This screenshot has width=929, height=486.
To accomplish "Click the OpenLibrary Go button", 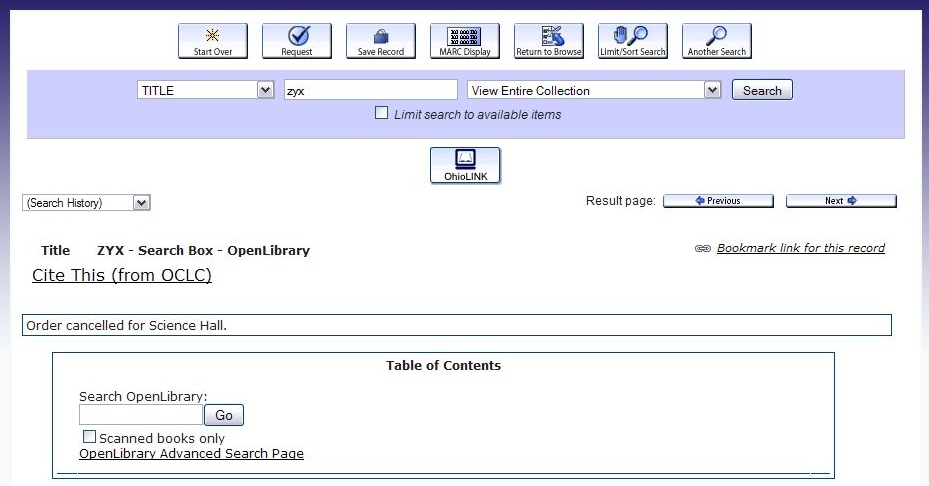I will tap(224, 415).
